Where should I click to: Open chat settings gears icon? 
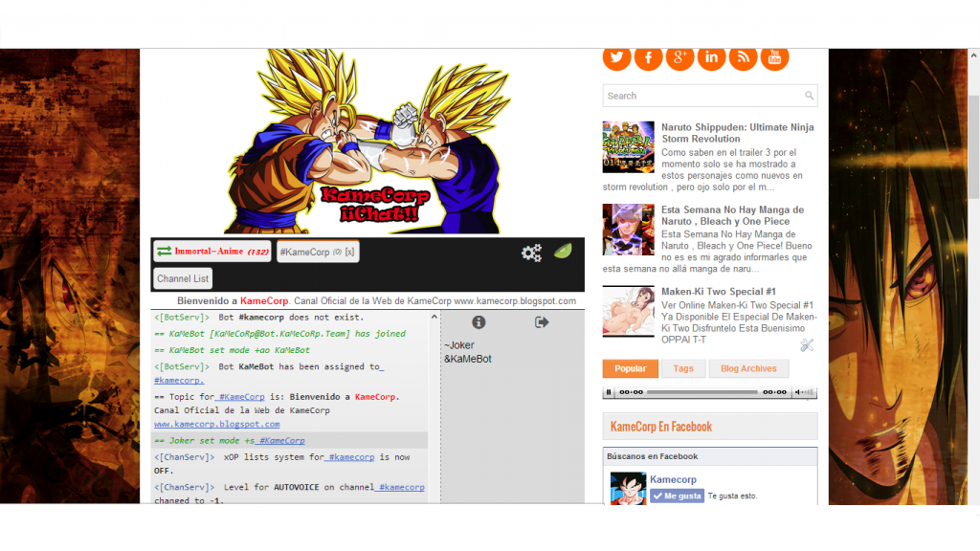pyautogui.click(x=531, y=253)
